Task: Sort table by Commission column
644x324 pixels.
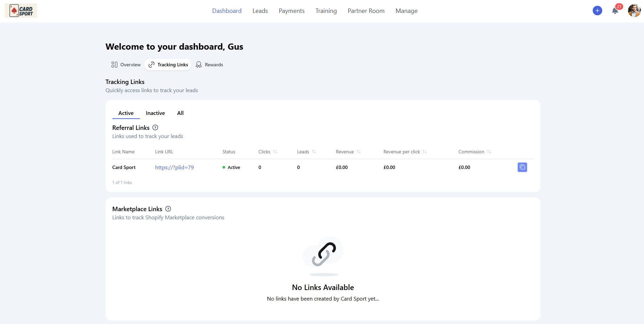Action: pyautogui.click(x=489, y=152)
